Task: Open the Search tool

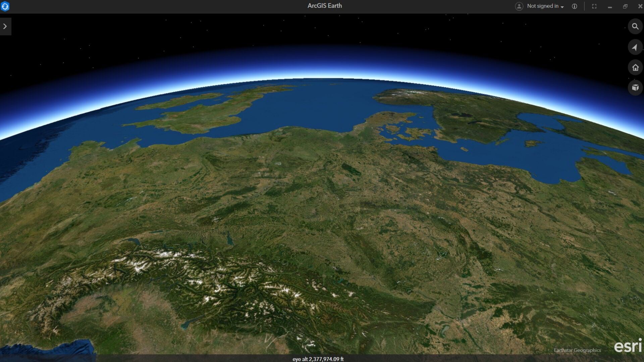Action: (635, 26)
